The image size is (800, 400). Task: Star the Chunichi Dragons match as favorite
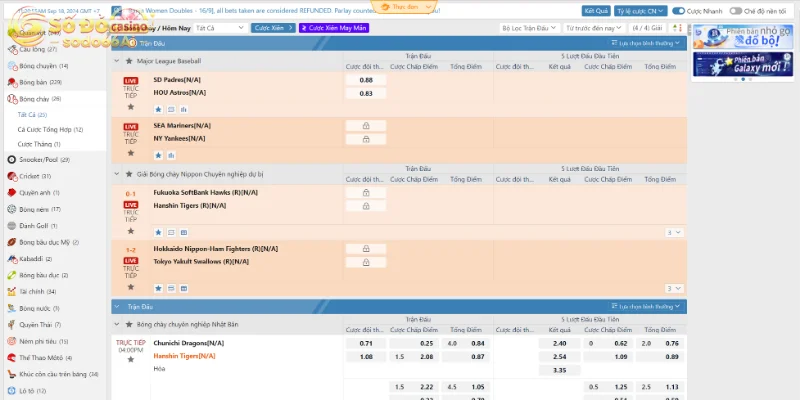(x=130, y=358)
